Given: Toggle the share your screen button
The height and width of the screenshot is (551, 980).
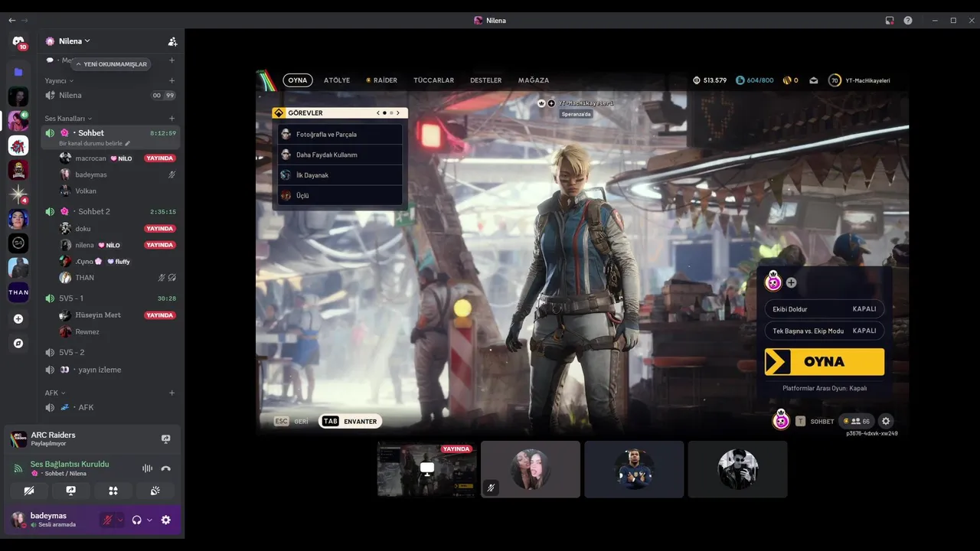Looking at the screenshot, I should [70, 491].
